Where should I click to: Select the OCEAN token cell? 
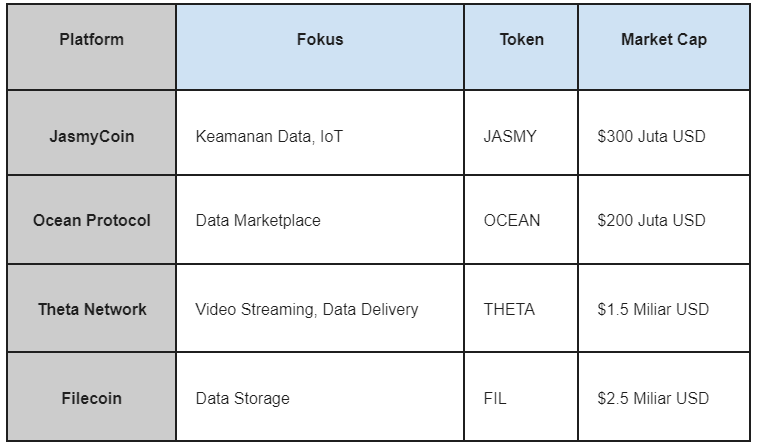pyautogui.click(x=521, y=220)
